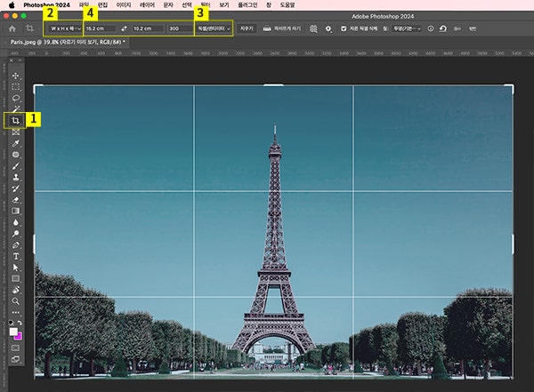Select the Eraser tool
The width and height of the screenshot is (534, 392).
[16, 199]
